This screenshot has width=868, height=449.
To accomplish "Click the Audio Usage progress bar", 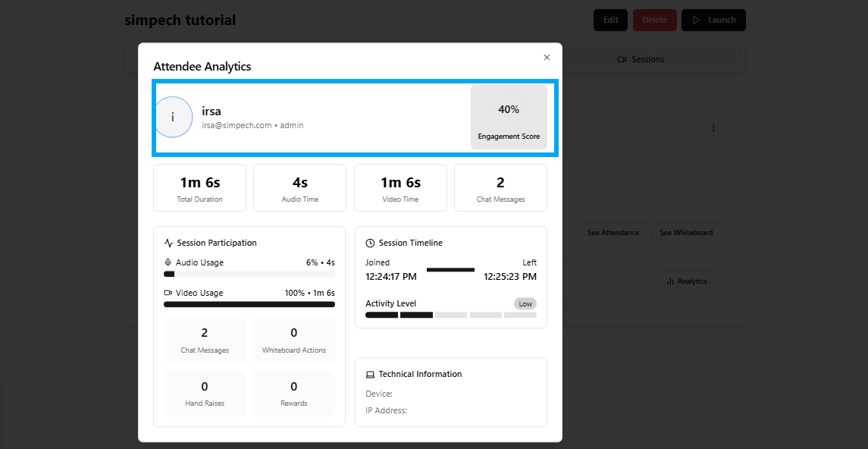I will (249, 274).
